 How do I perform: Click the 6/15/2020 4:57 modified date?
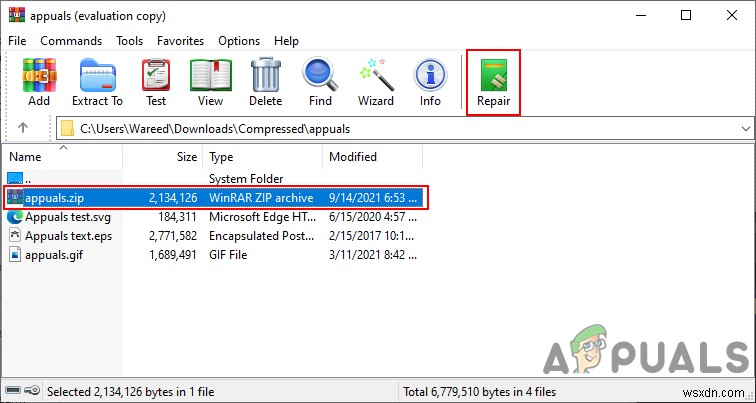(x=373, y=217)
